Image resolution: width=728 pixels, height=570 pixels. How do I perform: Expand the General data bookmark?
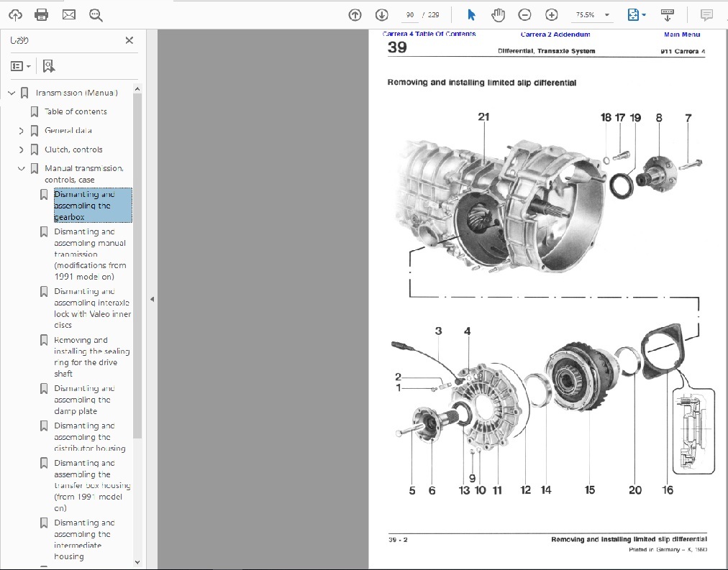pyautogui.click(x=21, y=132)
